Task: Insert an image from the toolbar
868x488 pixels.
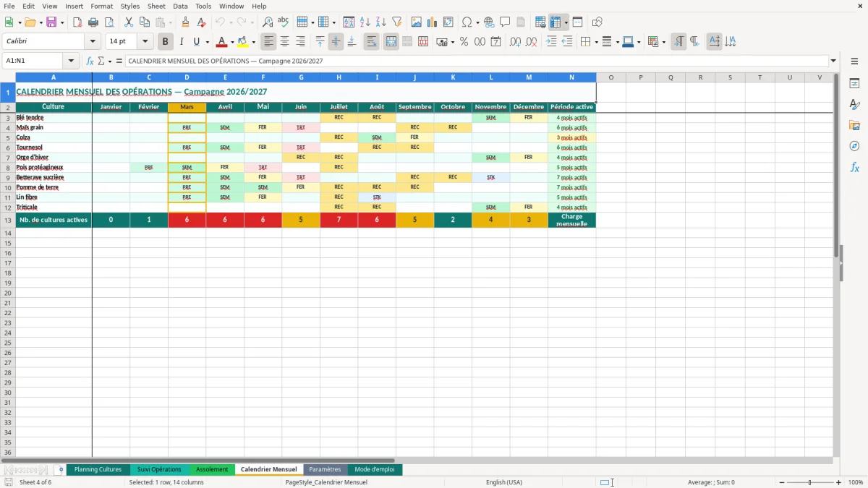Action: point(417,22)
